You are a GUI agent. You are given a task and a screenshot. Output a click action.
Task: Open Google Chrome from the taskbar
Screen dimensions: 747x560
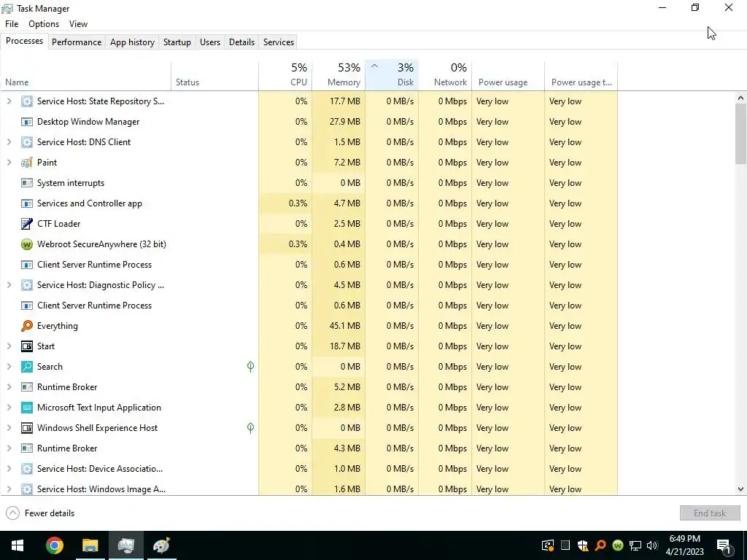point(54,545)
